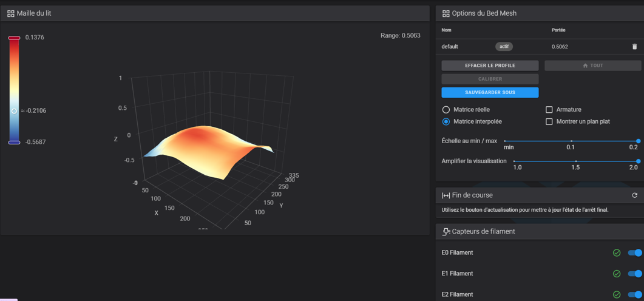Select the Matrice réelle radio option
The width and height of the screenshot is (644, 301).
(x=446, y=110)
